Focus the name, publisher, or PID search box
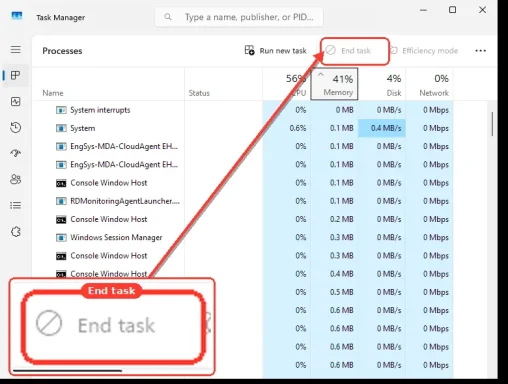The height and width of the screenshot is (384, 508). click(x=239, y=17)
